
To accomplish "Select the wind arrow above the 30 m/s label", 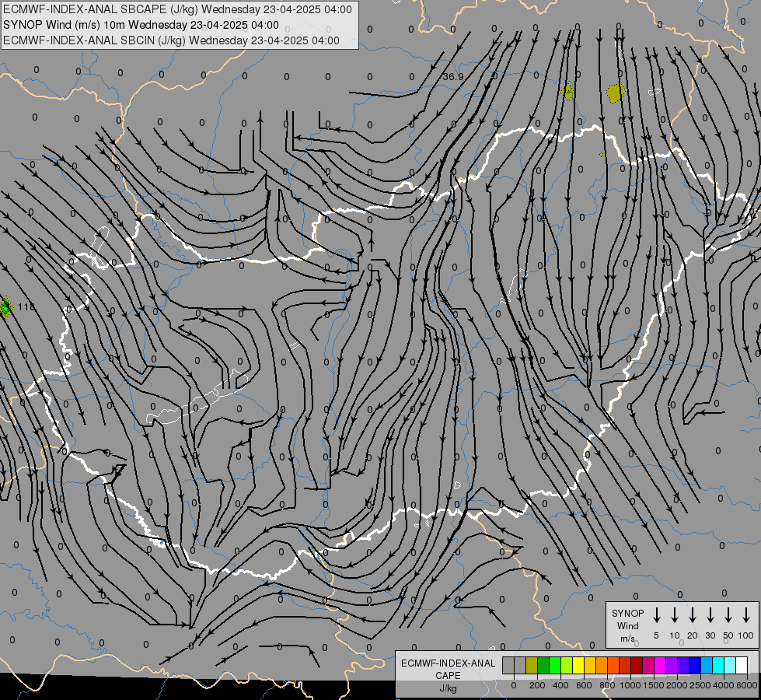I will point(710,615).
